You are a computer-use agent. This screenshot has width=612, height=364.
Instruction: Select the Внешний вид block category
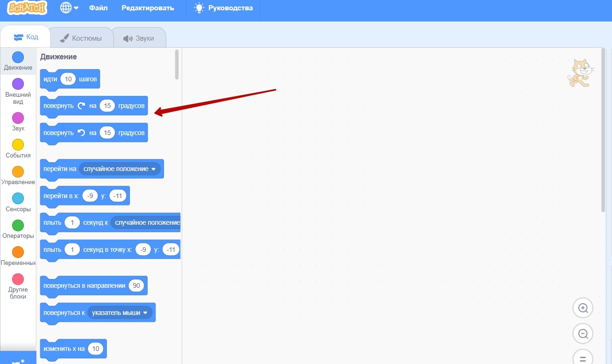pyautogui.click(x=18, y=92)
